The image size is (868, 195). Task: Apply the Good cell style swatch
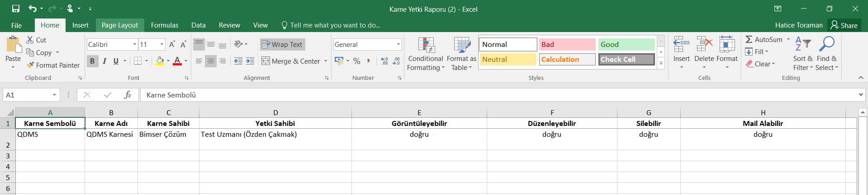tap(626, 44)
